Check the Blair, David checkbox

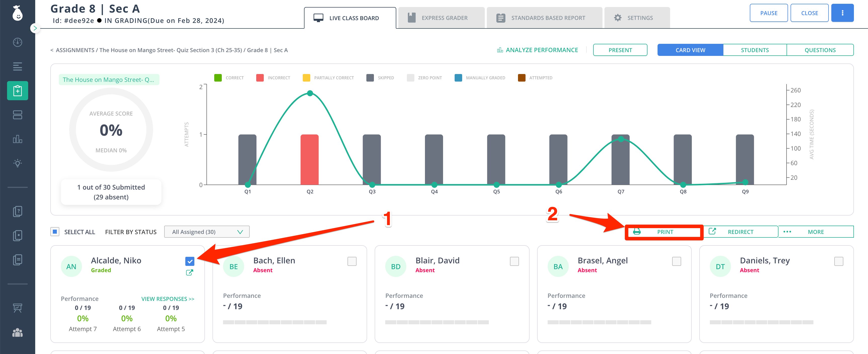coord(514,261)
